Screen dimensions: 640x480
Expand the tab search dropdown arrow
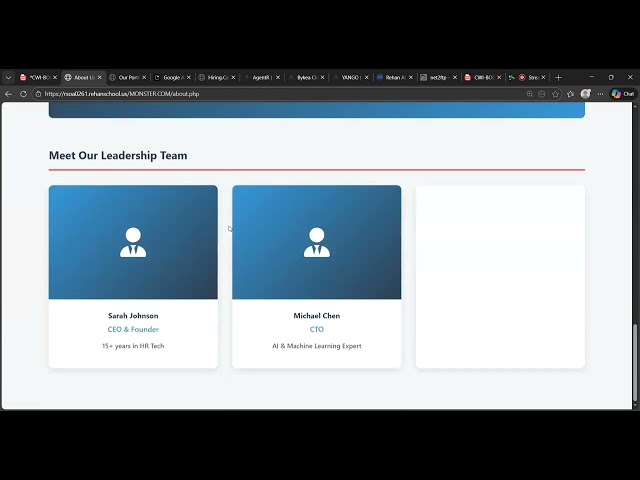tap(8, 77)
